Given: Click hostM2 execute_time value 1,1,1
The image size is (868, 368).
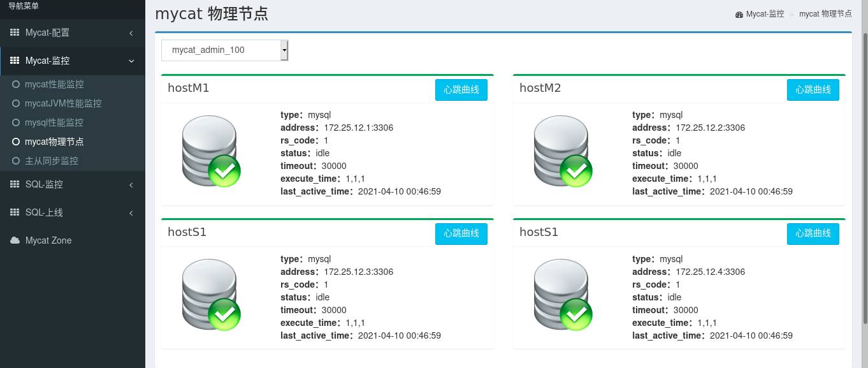Looking at the screenshot, I should (x=707, y=179).
